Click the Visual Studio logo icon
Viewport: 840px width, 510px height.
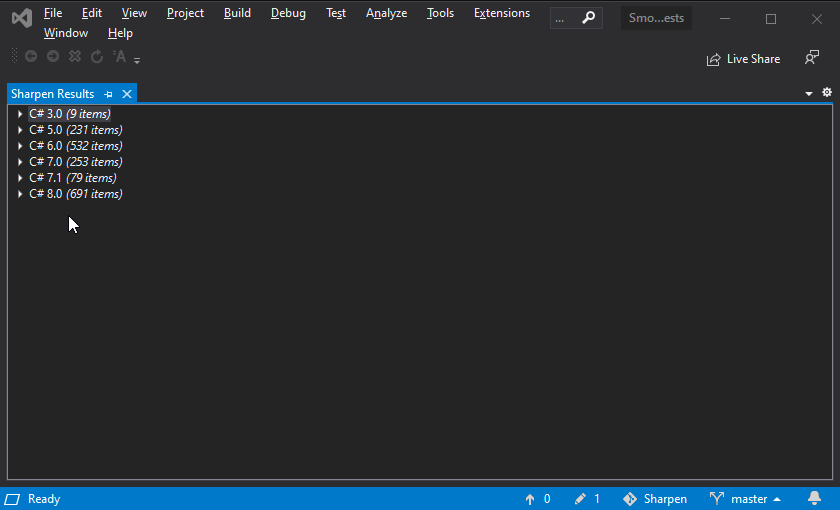[22, 19]
